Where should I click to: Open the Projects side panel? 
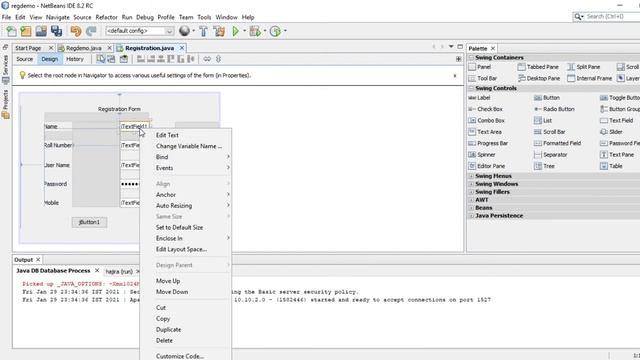[x=5, y=104]
